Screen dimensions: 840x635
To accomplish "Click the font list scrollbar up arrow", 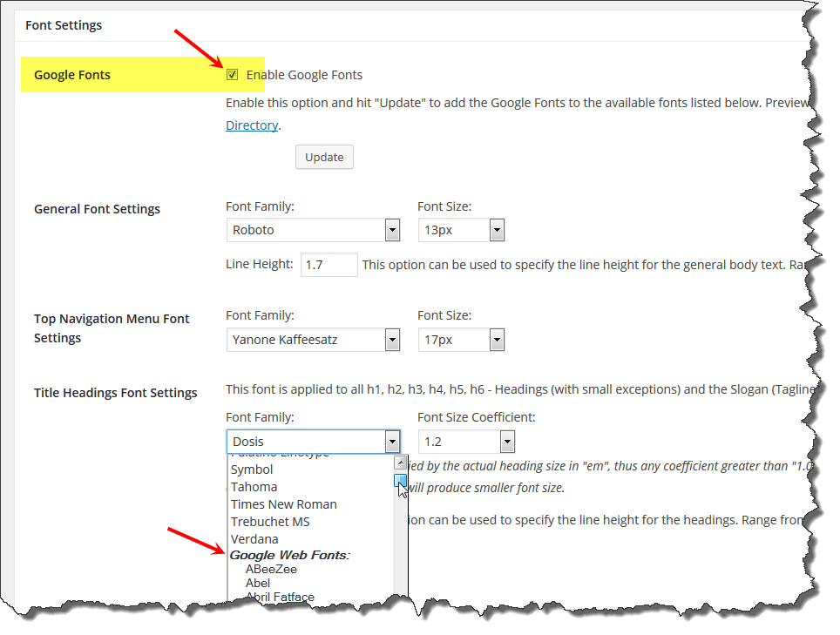I will pos(401,463).
